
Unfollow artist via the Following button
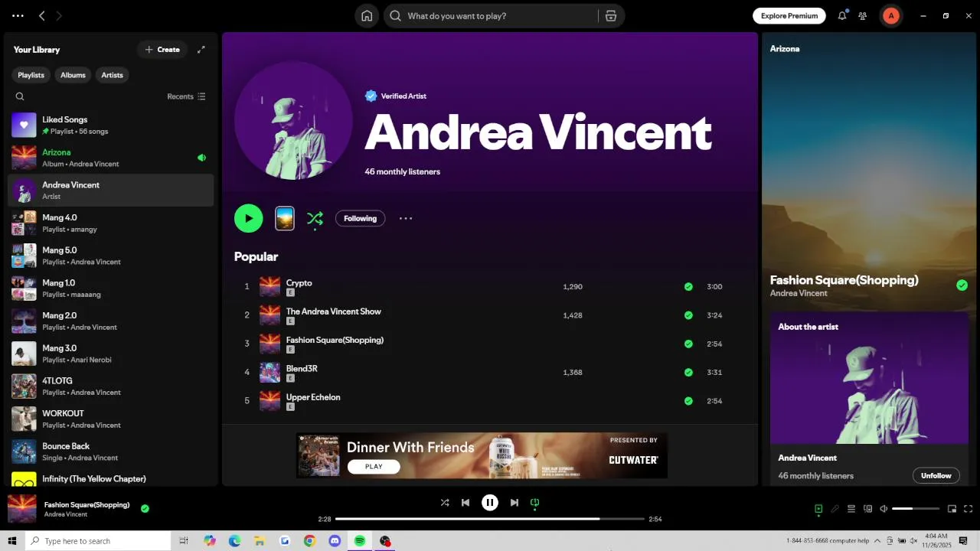pos(360,218)
